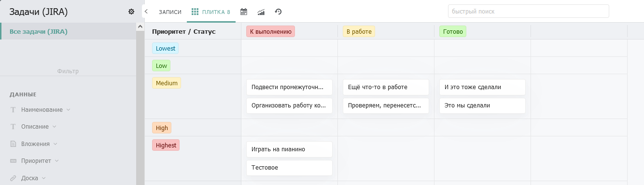Switch to the Записи tab

coord(170,12)
